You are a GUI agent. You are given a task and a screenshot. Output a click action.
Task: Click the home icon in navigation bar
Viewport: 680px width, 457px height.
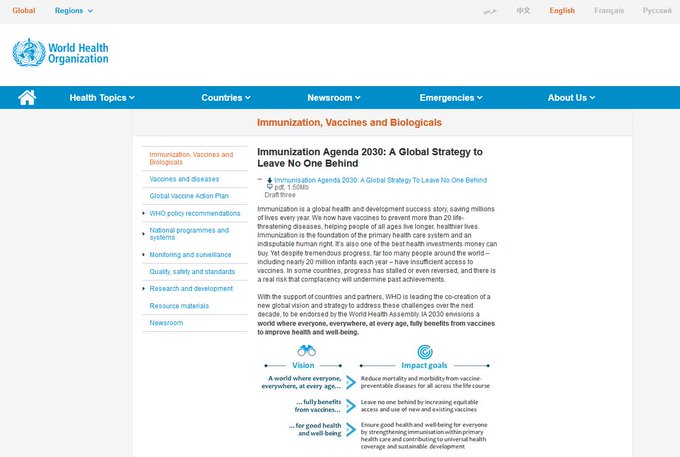[x=27, y=98]
